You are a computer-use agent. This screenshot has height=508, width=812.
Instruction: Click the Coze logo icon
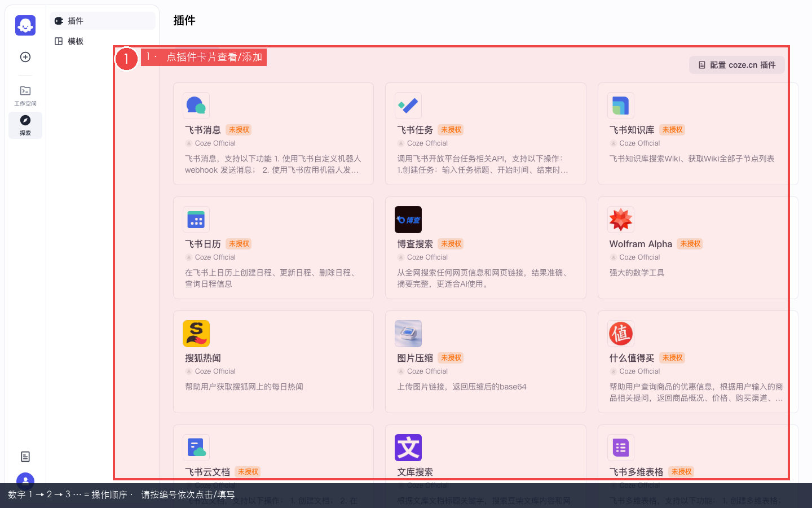point(25,25)
